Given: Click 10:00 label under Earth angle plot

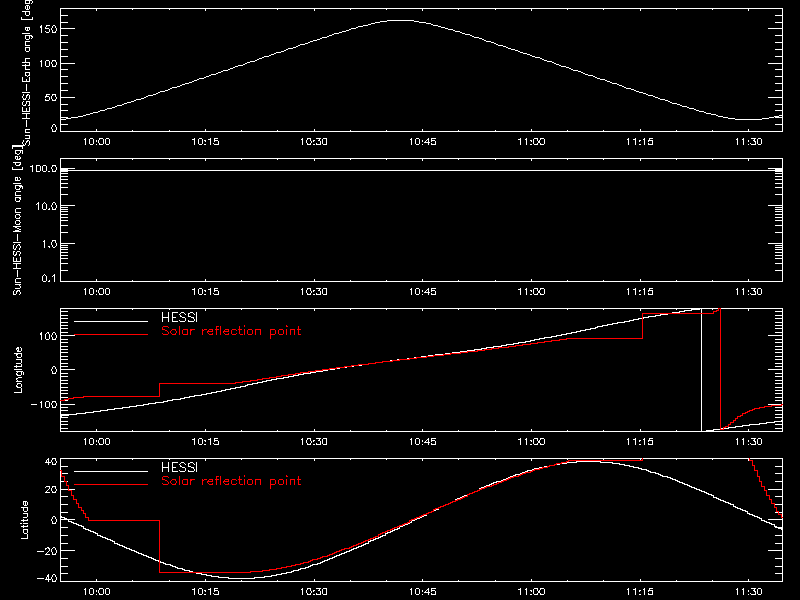Looking at the screenshot, I should [96, 142].
